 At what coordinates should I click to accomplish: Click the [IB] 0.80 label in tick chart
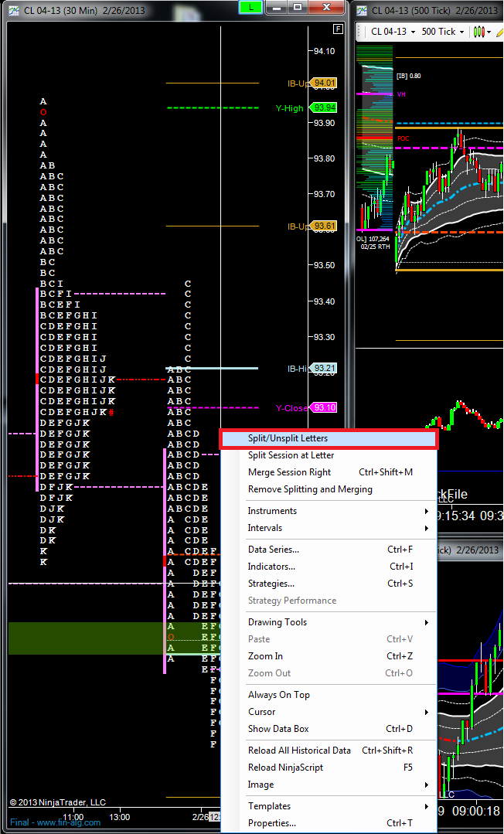click(x=408, y=76)
